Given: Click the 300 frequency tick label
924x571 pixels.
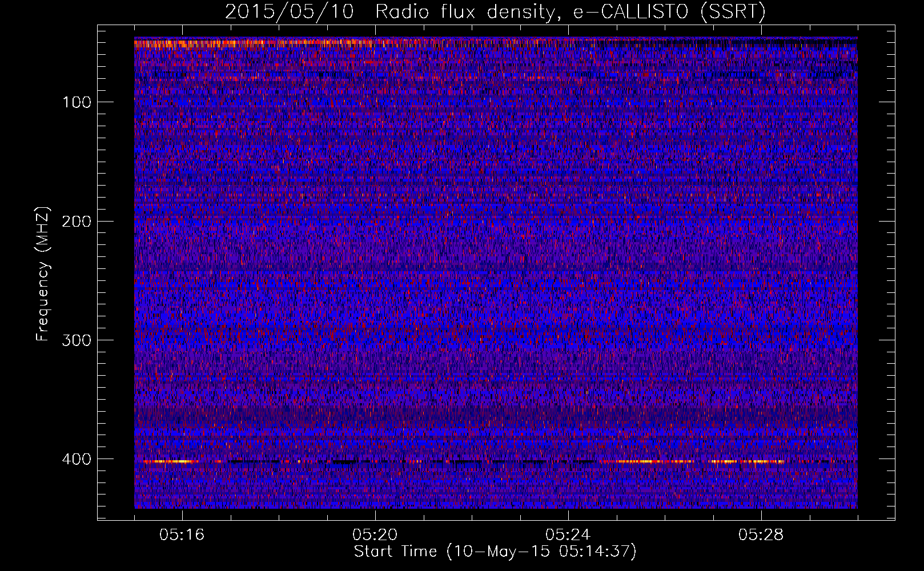Looking at the screenshot, I should click(x=77, y=340).
